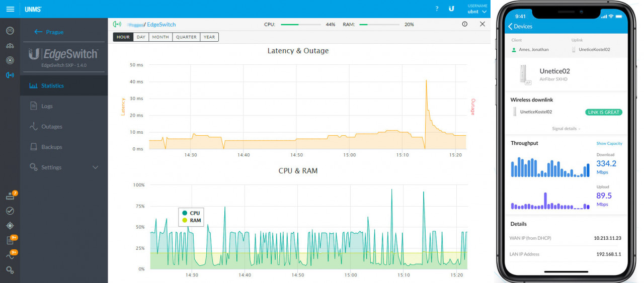Expand the Settings submenu chevron
Screen dimensions: 644x283
(96, 167)
